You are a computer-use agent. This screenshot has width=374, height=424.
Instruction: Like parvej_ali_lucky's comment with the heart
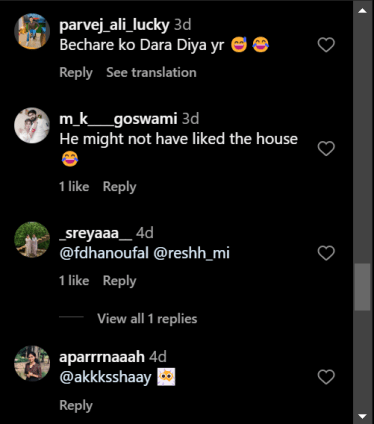tap(326, 45)
